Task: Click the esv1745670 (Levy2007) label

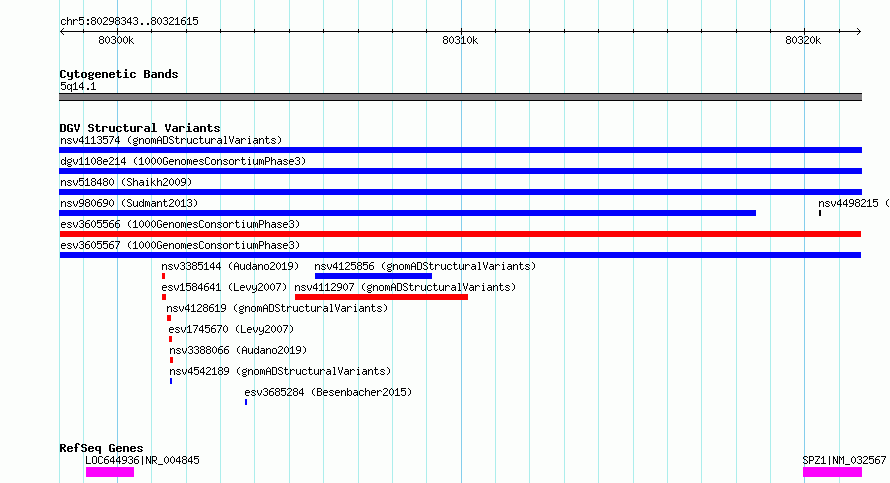Action: [231, 329]
